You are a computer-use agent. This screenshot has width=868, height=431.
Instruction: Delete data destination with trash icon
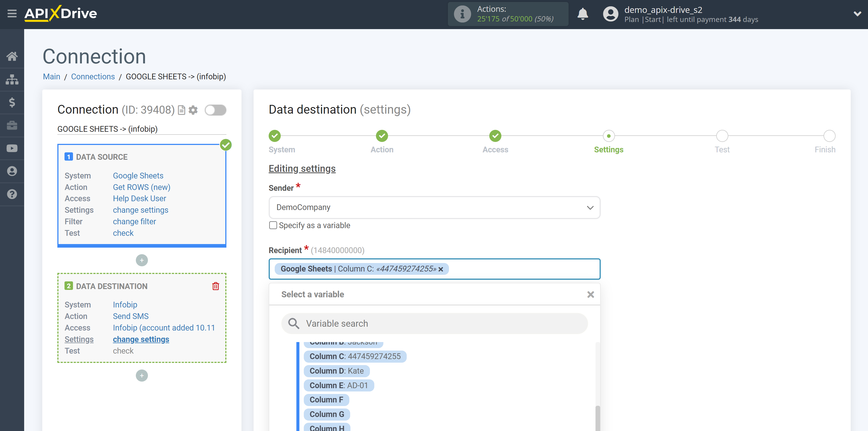(216, 286)
